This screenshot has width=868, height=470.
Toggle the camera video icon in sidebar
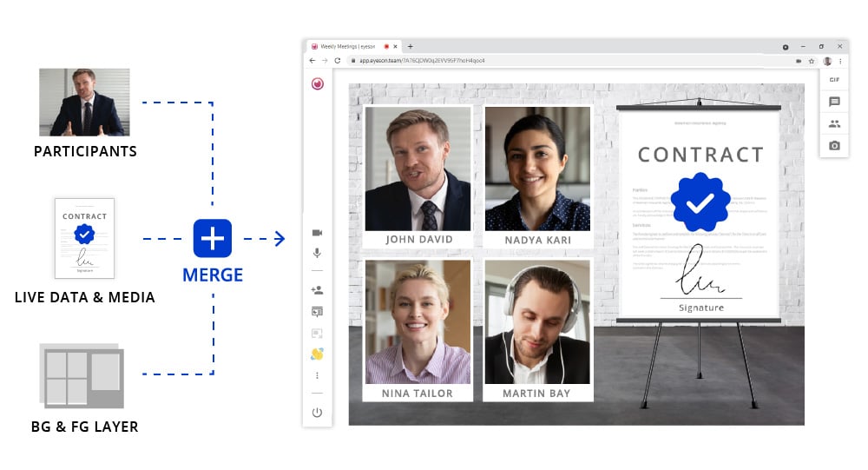317,233
